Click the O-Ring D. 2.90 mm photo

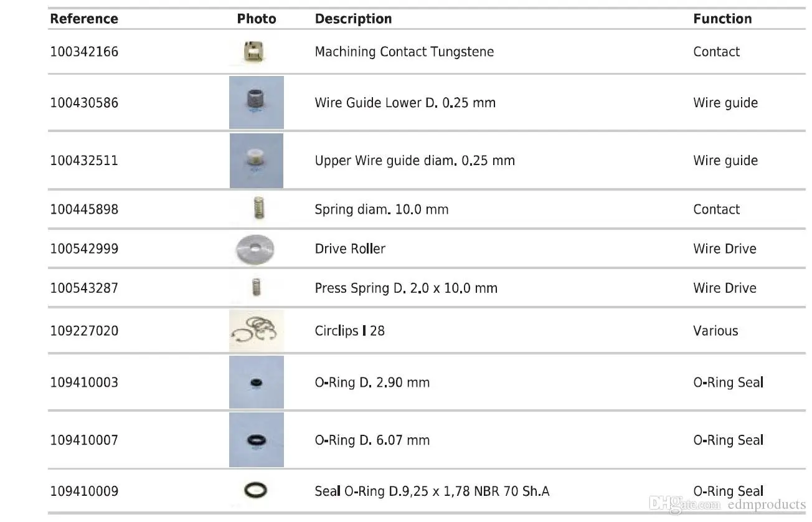[x=256, y=382]
